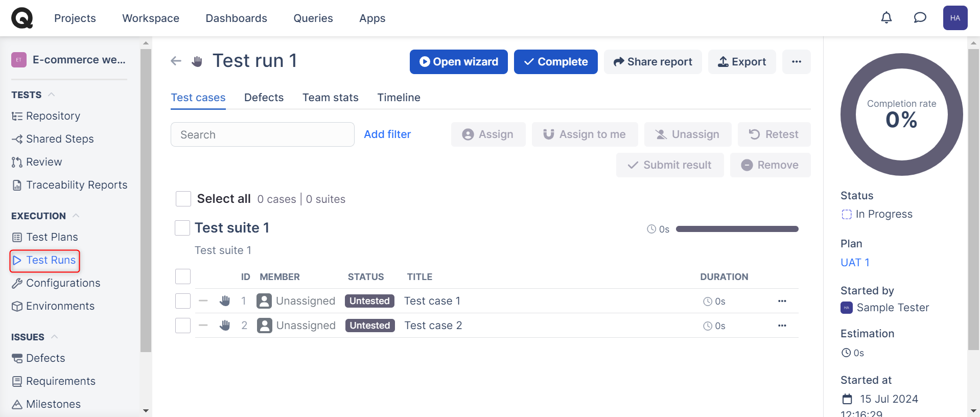
Task: Click into the Search input field
Action: click(x=262, y=134)
